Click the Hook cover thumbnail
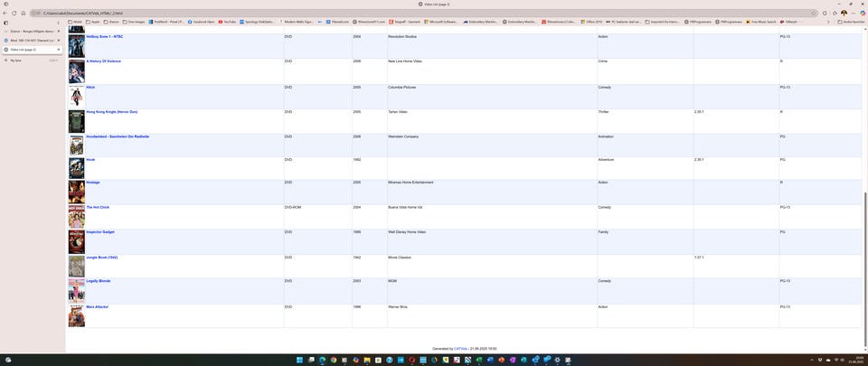The width and height of the screenshot is (868, 366). point(76,168)
